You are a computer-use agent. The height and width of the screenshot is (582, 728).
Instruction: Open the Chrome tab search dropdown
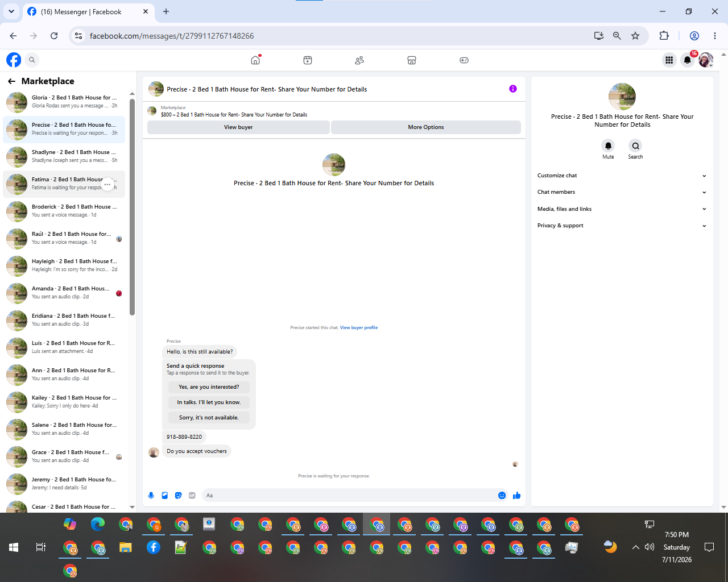[x=11, y=11]
